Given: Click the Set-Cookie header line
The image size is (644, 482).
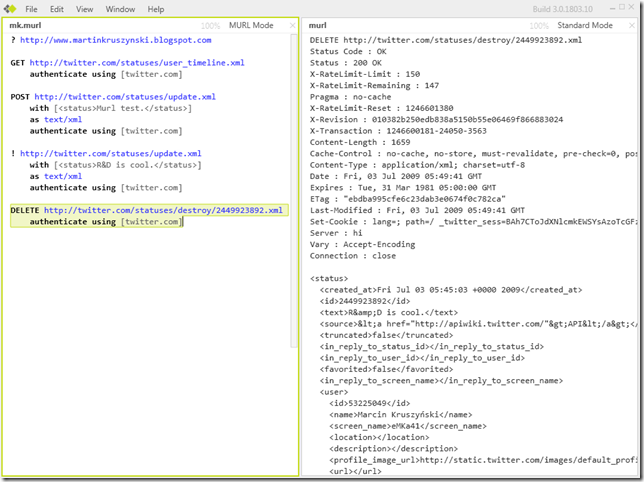Looking at the screenshot, I should coord(474,222).
